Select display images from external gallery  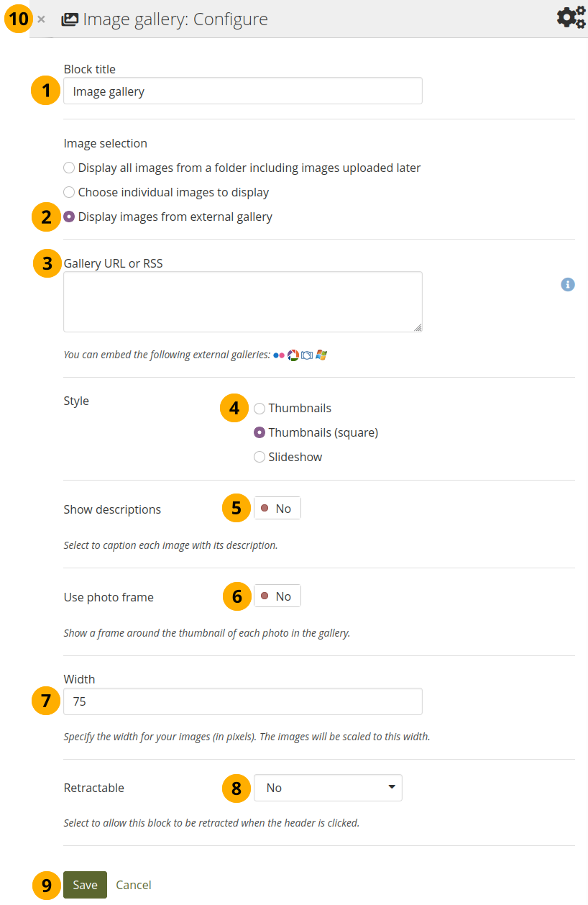pyautogui.click(x=69, y=217)
